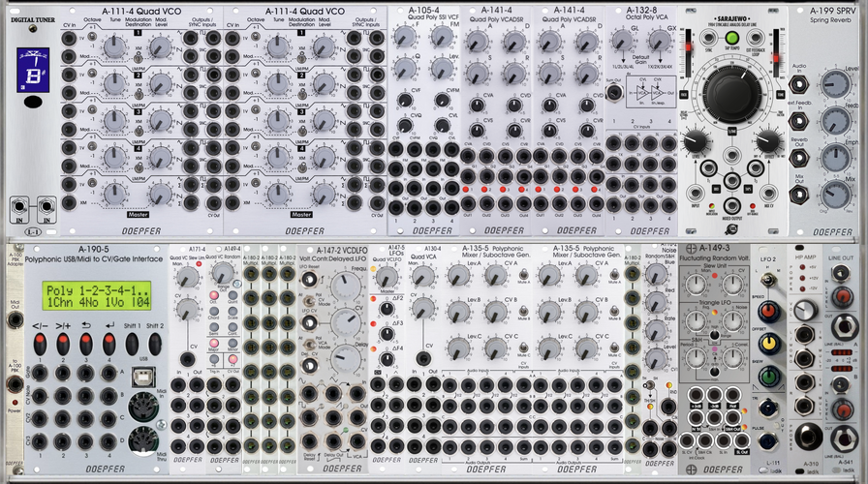Click the Frequ. knob on A-147-2 VCDLFO

346,286
